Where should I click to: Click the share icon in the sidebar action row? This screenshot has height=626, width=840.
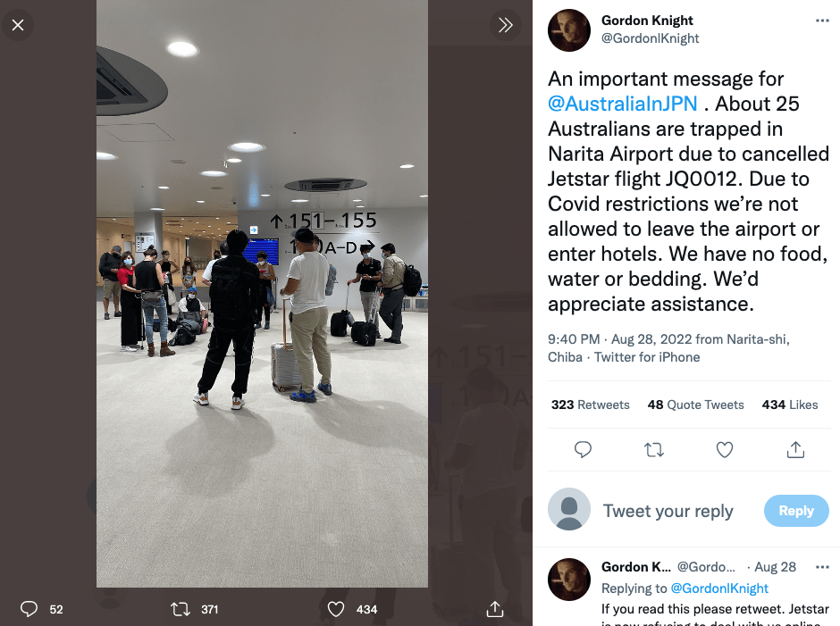795,450
